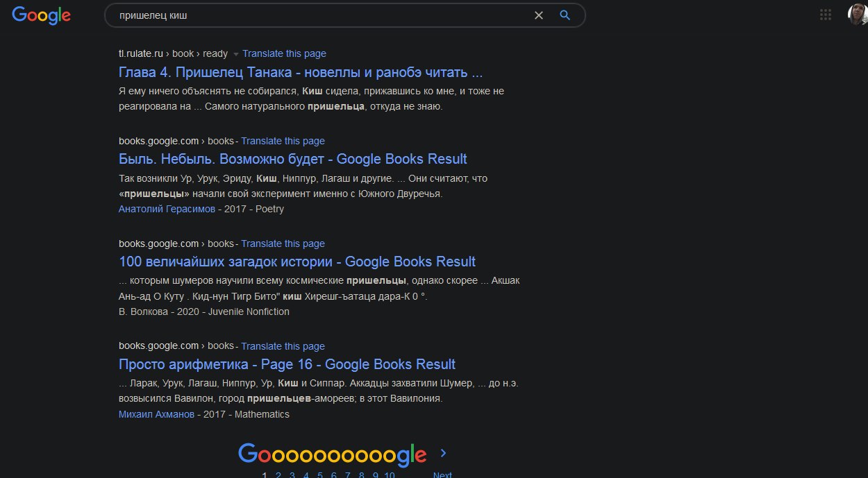Open Быль. Небыль. Возможно будет result

293,159
